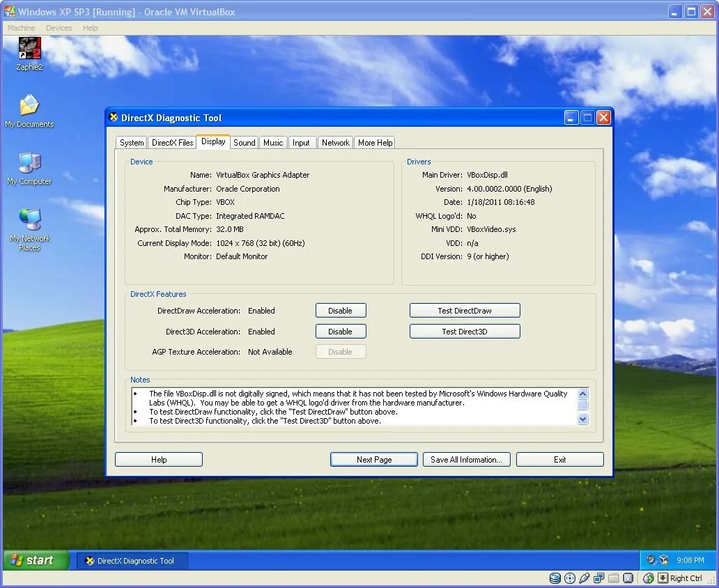719x588 pixels.
Task: Click the Right Ctrl host key label
Action: pyautogui.click(x=686, y=578)
